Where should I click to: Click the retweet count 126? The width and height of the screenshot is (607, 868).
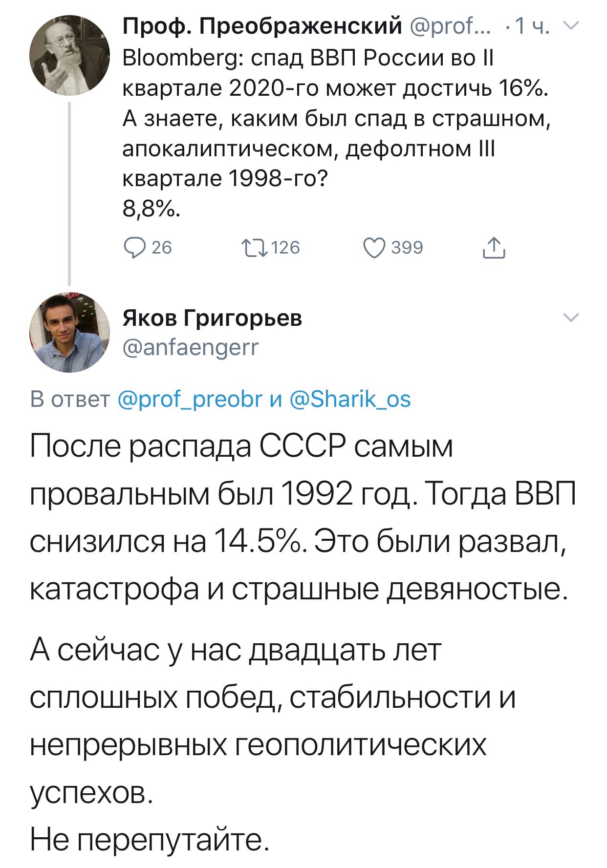coord(285,248)
